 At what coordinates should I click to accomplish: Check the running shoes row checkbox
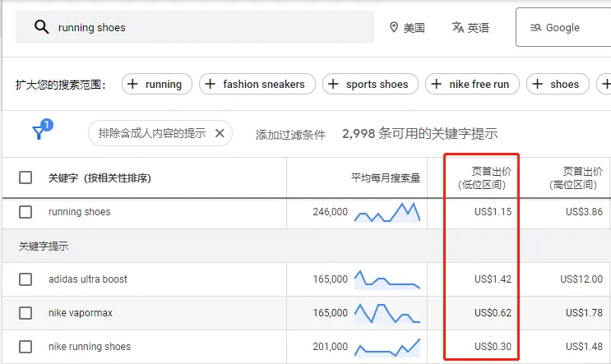[x=25, y=212]
